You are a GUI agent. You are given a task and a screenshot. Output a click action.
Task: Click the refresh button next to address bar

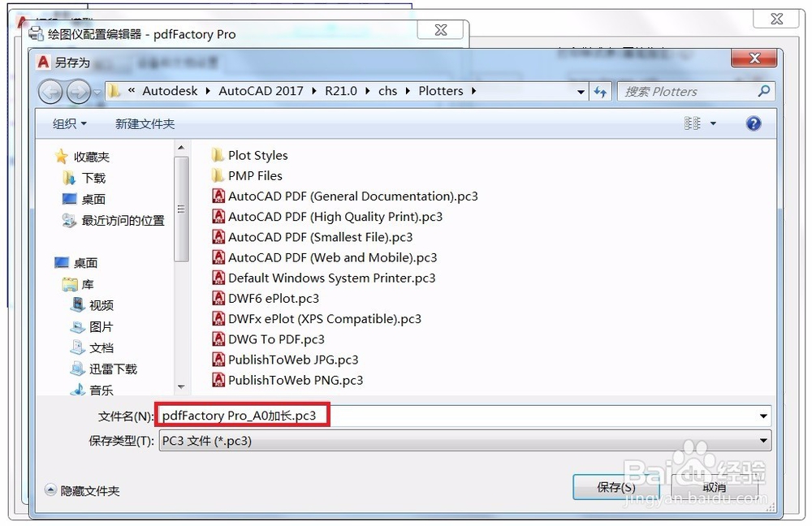601,92
